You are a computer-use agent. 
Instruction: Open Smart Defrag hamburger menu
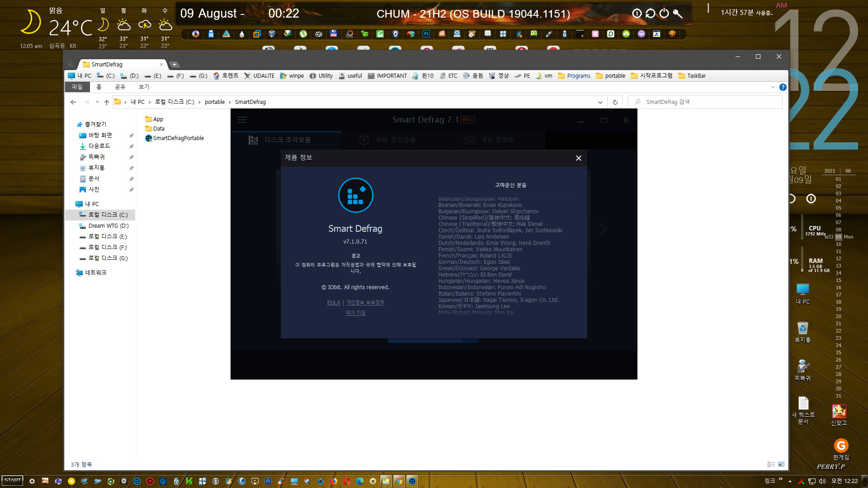pyautogui.click(x=242, y=120)
